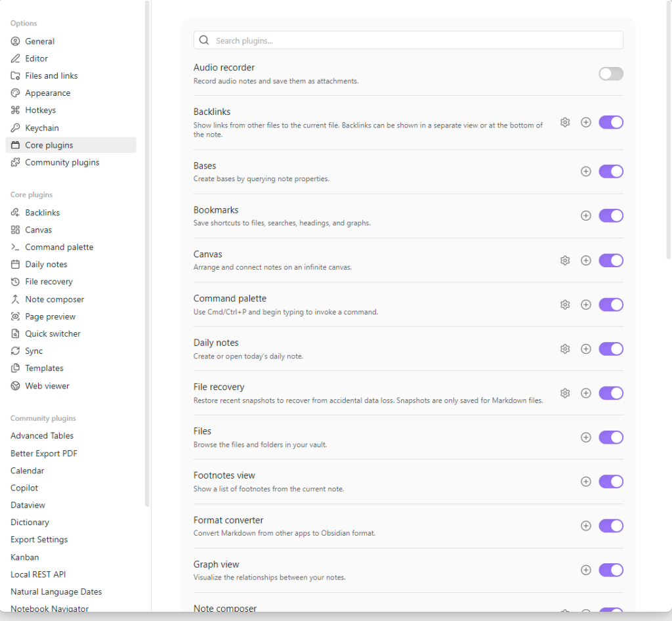Select the Appearance icon in the sidebar
The width and height of the screenshot is (672, 621).
pos(14,93)
